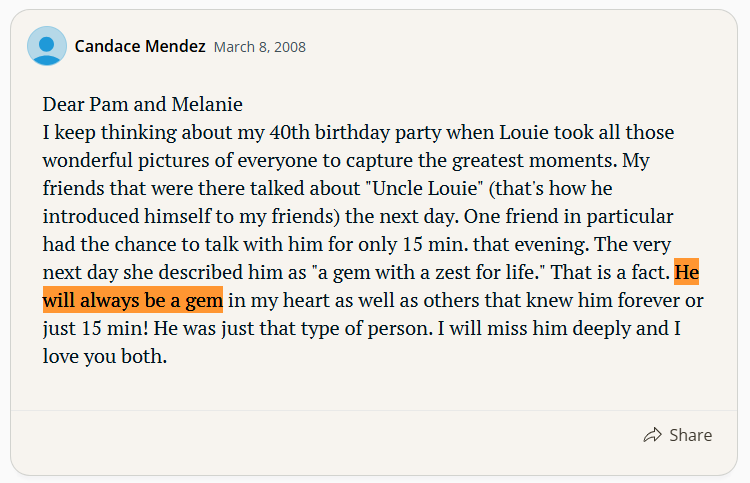The height and width of the screenshot is (483, 750).
Task: Click the March 8, 2008 post date
Action: pos(260,47)
